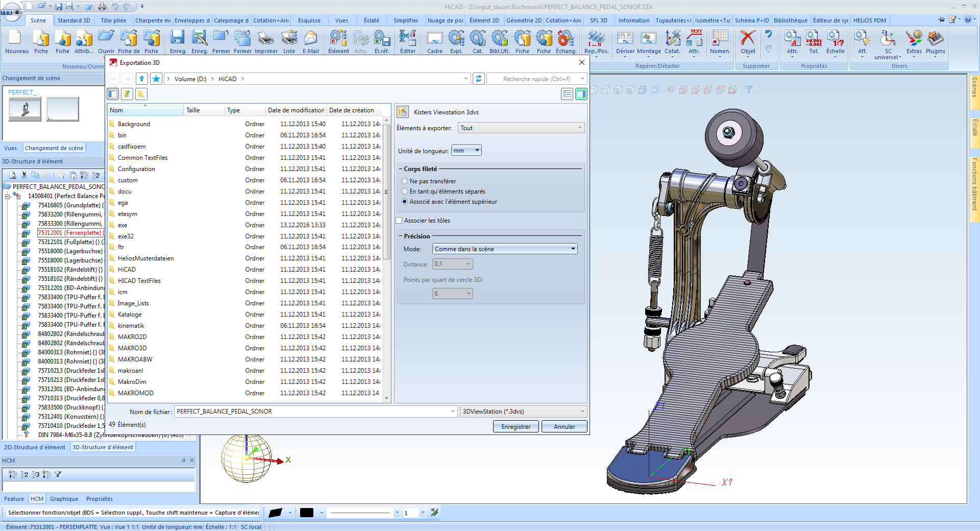
Task: Click the favorites star icon in dialog
Action: tap(156, 79)
